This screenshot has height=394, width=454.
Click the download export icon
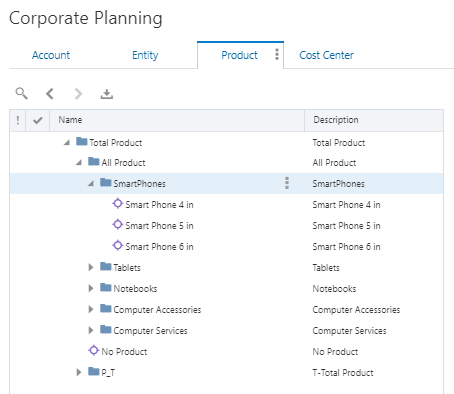pyautogui.click(x=107, y=94)
